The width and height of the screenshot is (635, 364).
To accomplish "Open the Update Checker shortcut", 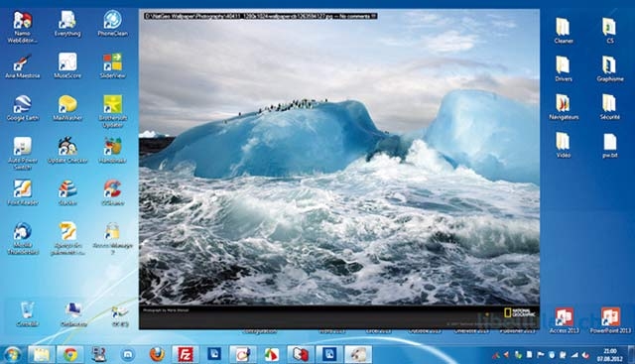I will (x=67, y=150).
